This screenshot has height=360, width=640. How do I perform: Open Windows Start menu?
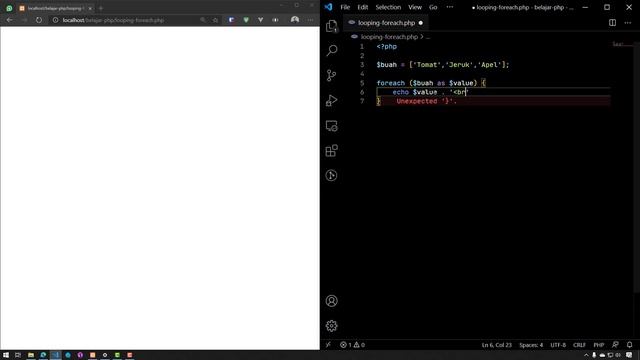click(x=6, y=355)
